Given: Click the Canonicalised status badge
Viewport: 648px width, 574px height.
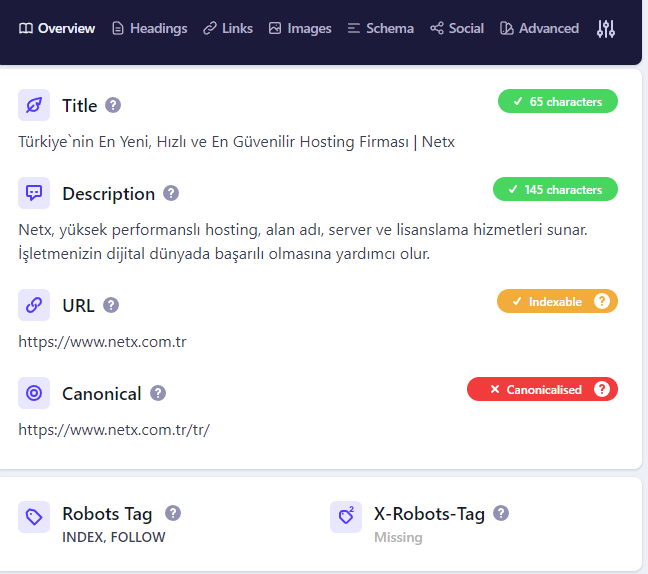Looking at the screenshot, I should pyautogui.click(x=542, y=389).
